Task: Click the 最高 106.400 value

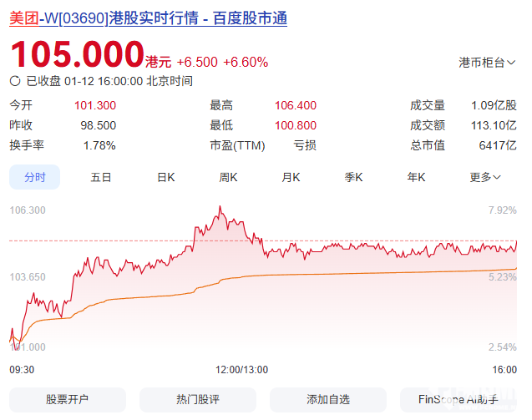Action: [x=295, y=106]
